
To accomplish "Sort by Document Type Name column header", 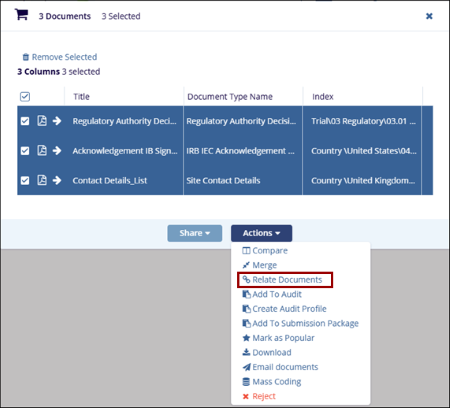I will (230, 97).
